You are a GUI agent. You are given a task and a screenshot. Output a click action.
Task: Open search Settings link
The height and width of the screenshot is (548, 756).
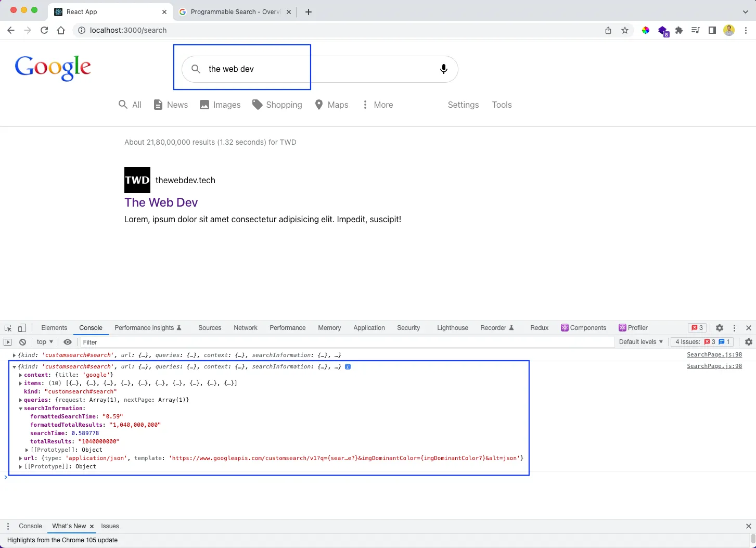pyautogui.click(x=463, y=105)
